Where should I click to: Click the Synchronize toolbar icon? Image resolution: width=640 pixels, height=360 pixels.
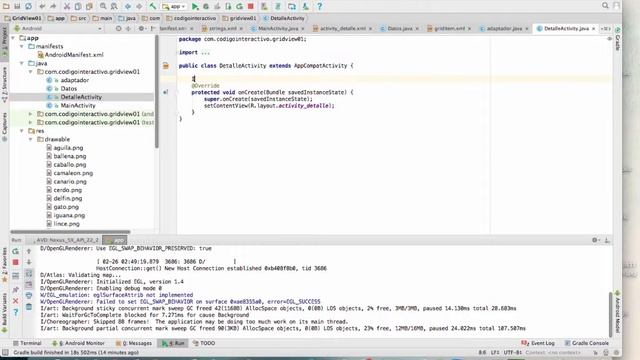pos(29,6)
